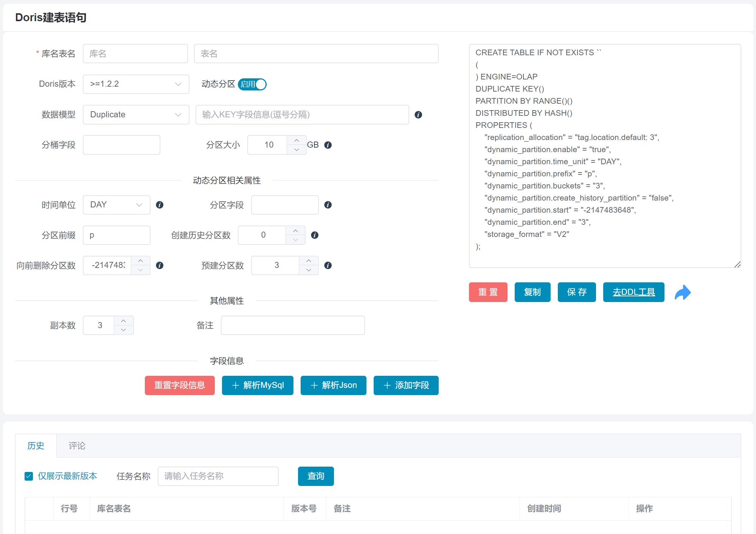Click the info icon beside 分区字段 input
Viewport: 756px width, 534px height.
[328, 205]
